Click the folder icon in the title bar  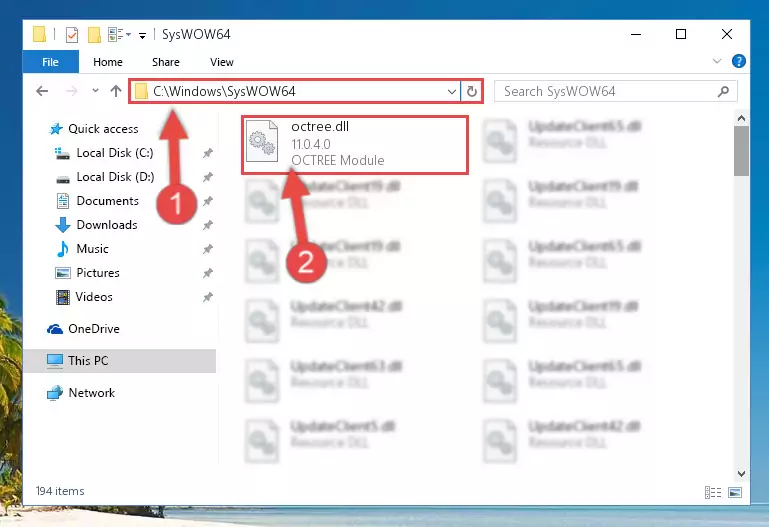click(x=39, y=34)
